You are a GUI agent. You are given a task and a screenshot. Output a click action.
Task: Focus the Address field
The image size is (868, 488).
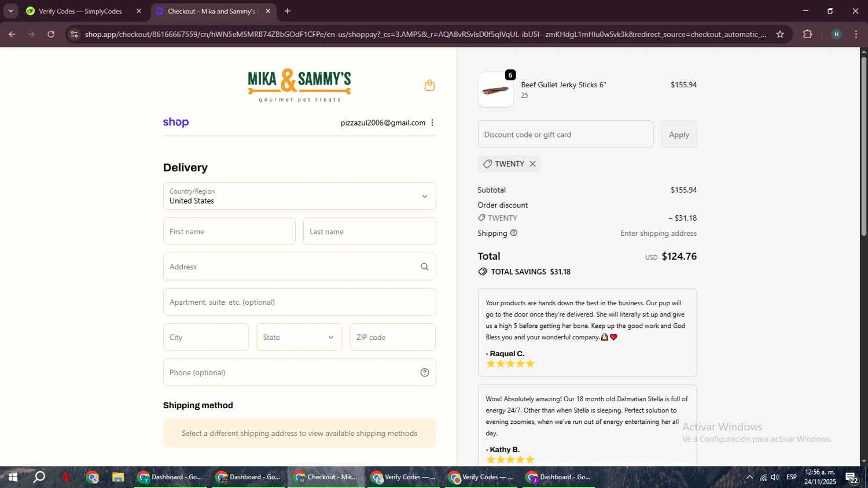299,267
